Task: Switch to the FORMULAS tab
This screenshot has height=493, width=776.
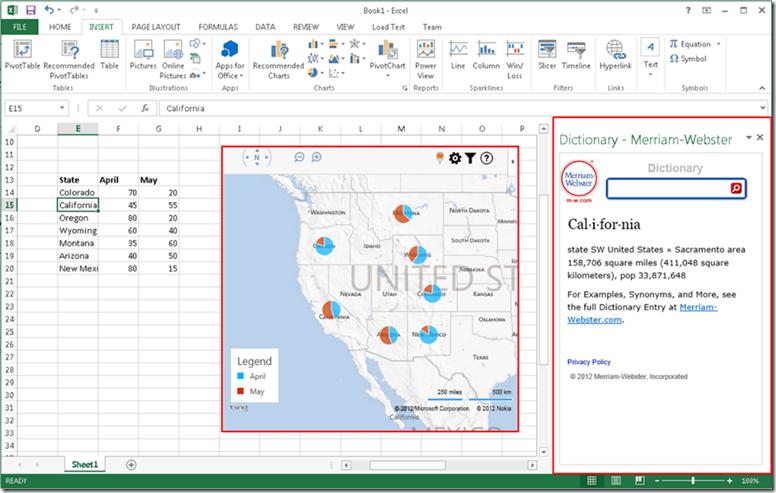Action: 218,27
